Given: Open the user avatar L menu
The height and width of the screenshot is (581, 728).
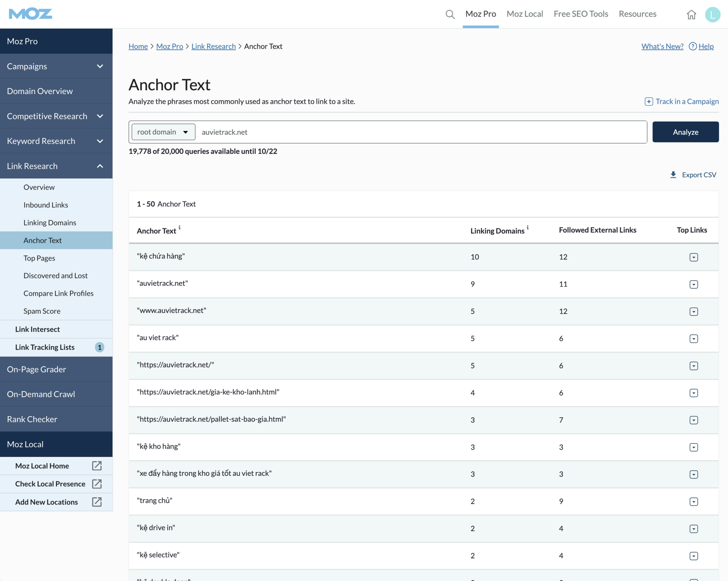Looking at the screenshot, I should pos(712,15).
